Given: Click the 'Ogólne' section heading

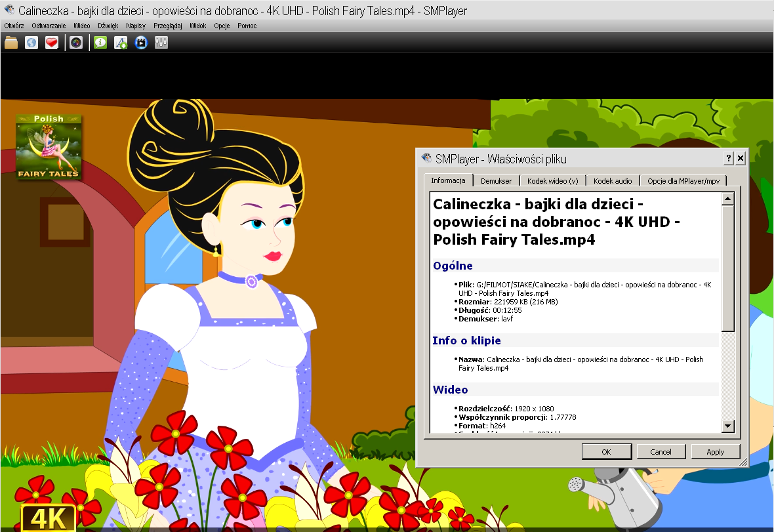Looking at the screenshot, I should pyautogui.click(x=453, y=266).
